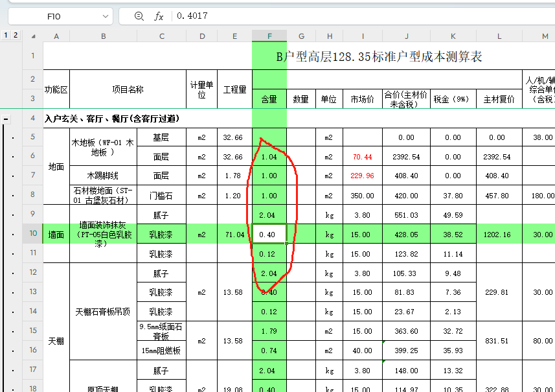This screenshot has width=555, height=392.
Task: Click the 功能区 header cell
Action: point(56,89)
